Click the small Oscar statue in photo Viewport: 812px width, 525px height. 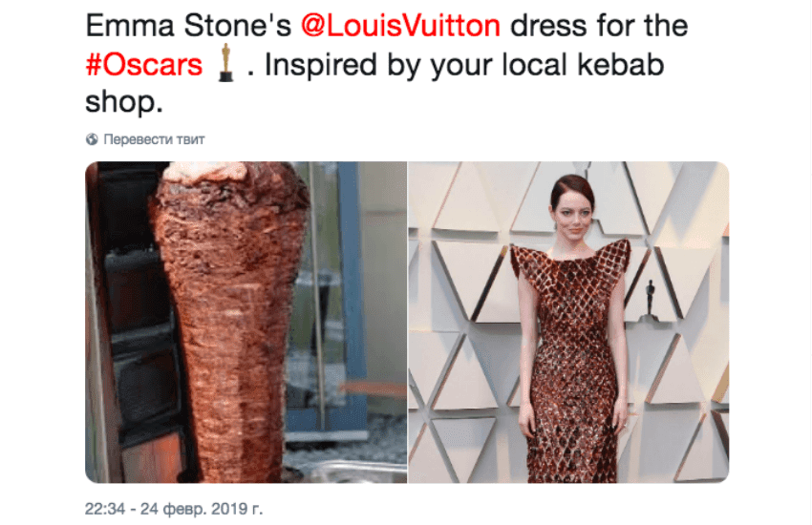(650, 298)
